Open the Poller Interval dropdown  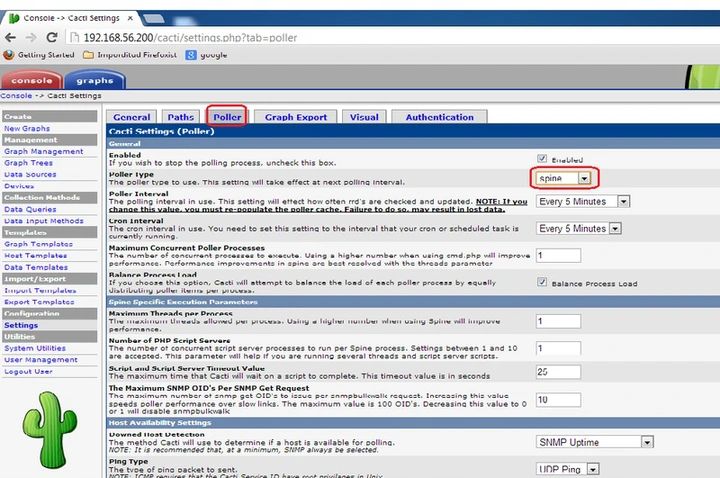(x=582, y=201)
